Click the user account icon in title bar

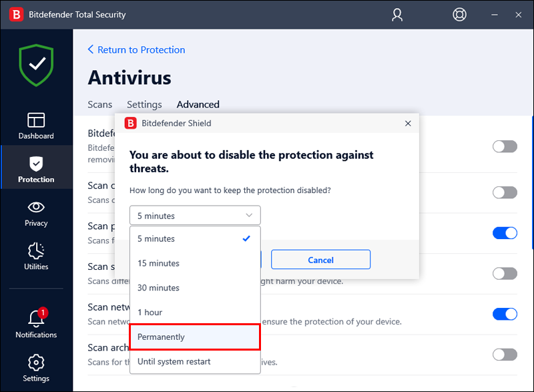click(x=396, y=15)
